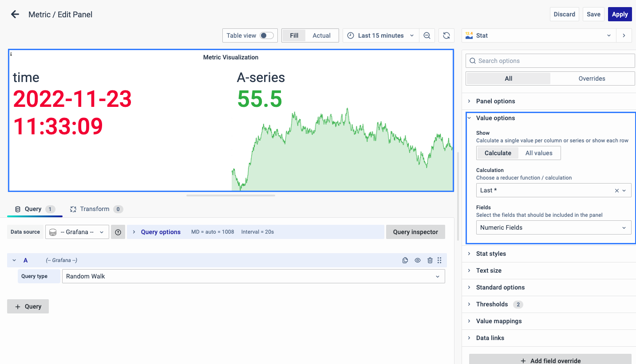Open the Fields Numeric Fields dropdown
This screenshot has height=364, width=636.
553,227
